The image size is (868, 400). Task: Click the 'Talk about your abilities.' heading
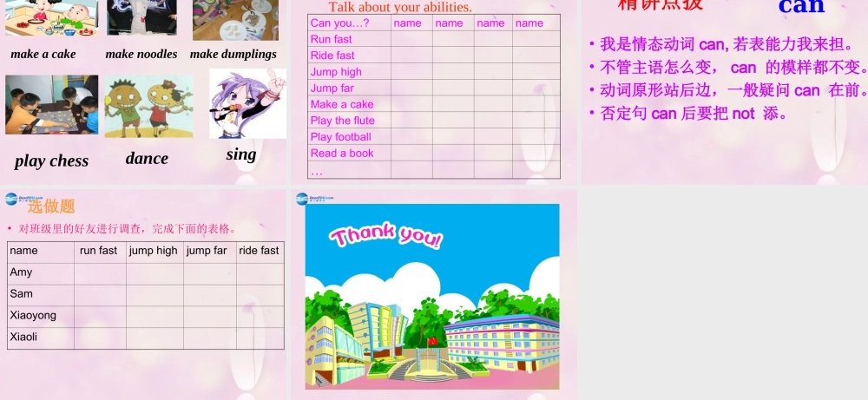click(400, 7)
